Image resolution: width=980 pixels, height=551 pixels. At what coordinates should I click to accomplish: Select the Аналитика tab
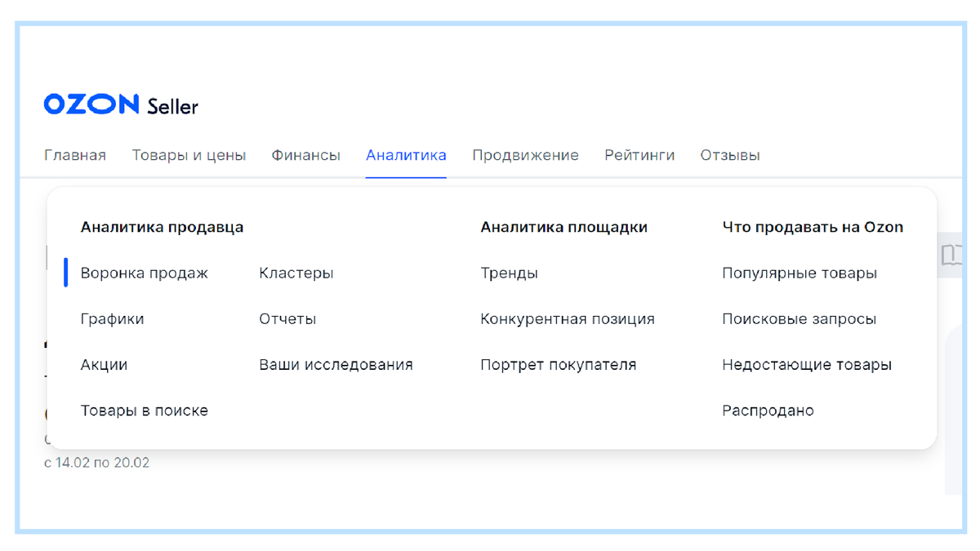click(x=406, y=155)
